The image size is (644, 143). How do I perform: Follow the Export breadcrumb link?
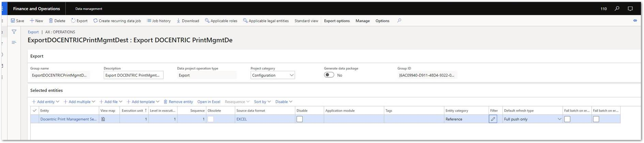(33, 32)
